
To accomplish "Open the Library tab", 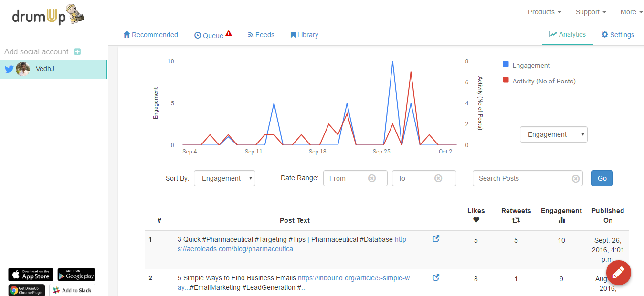I will [x=304, y=35].
